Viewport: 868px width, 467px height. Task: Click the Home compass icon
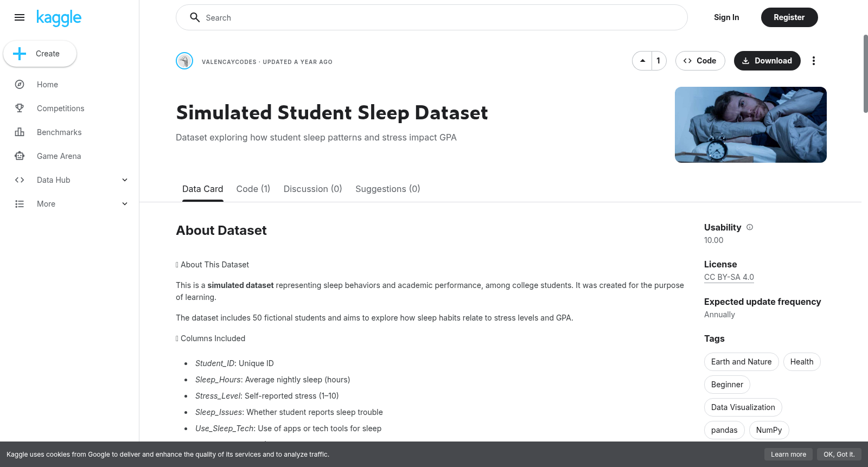(x=20, y=85)
